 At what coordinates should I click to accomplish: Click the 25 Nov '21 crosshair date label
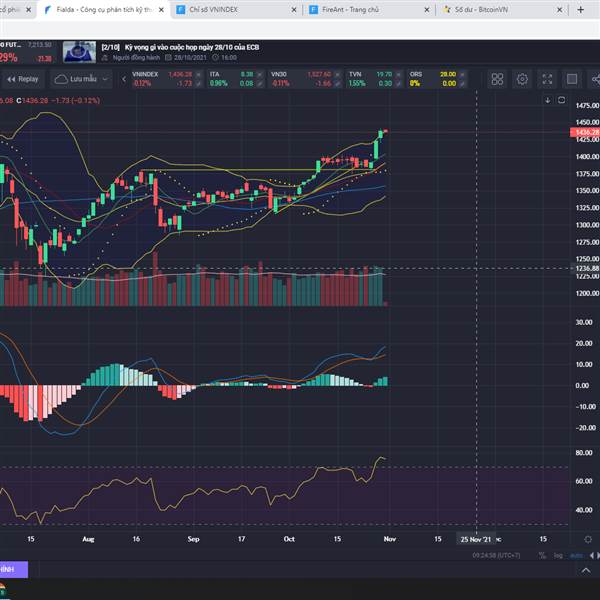pyautogui.click(x=476, y=539)
